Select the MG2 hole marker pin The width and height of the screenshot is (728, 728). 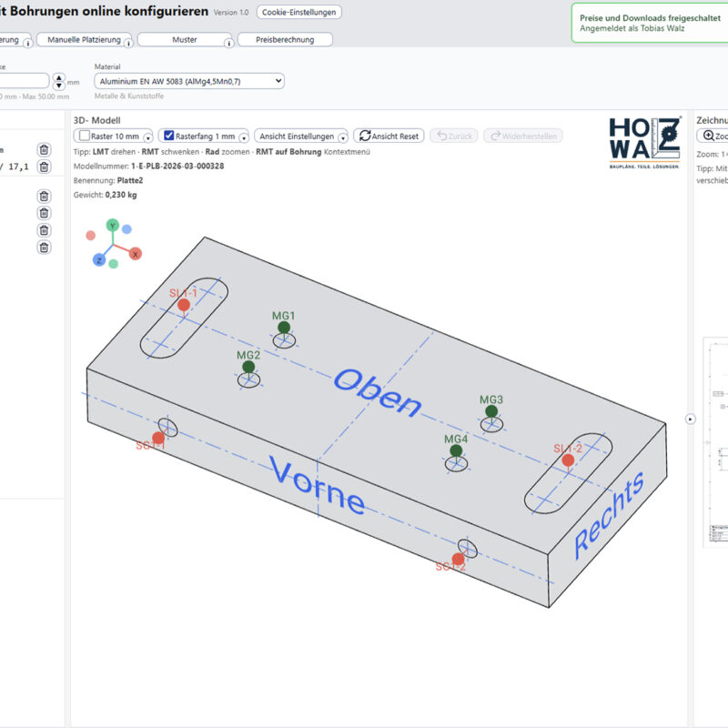(x=248, y=367)
